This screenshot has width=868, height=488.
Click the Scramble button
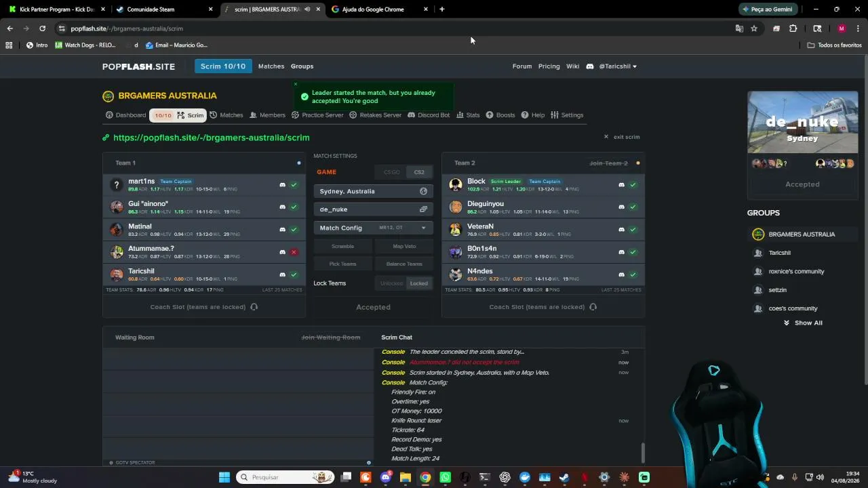click(x=342, y=247)
